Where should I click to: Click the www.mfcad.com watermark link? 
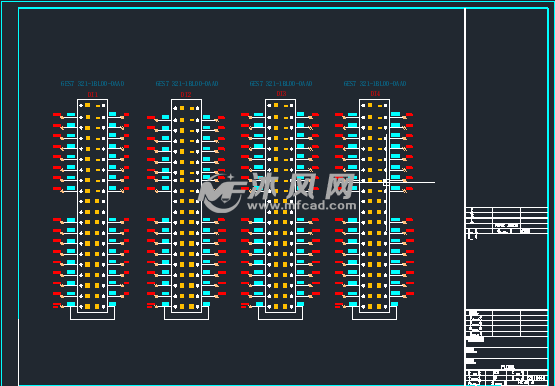point(302,206)
